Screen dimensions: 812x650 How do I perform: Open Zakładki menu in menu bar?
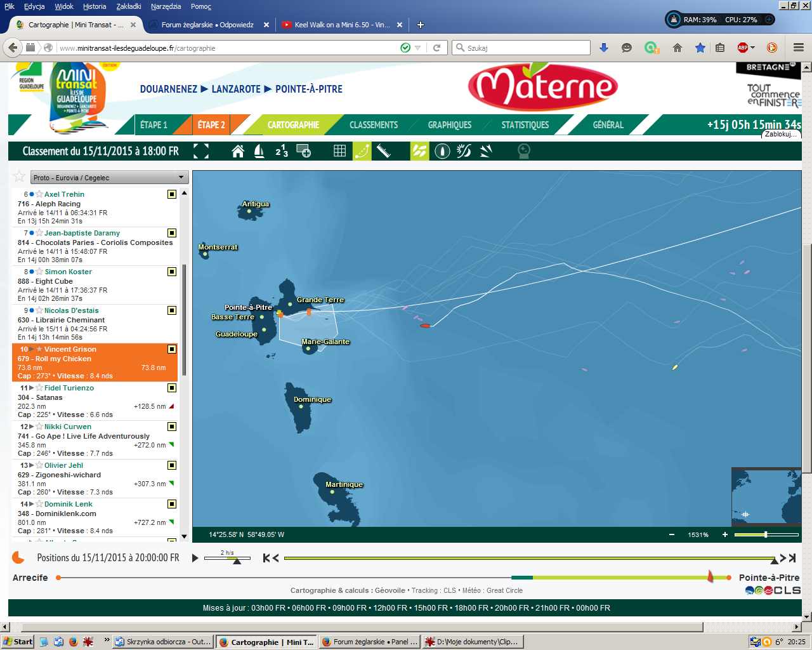(x=129, y=6)
